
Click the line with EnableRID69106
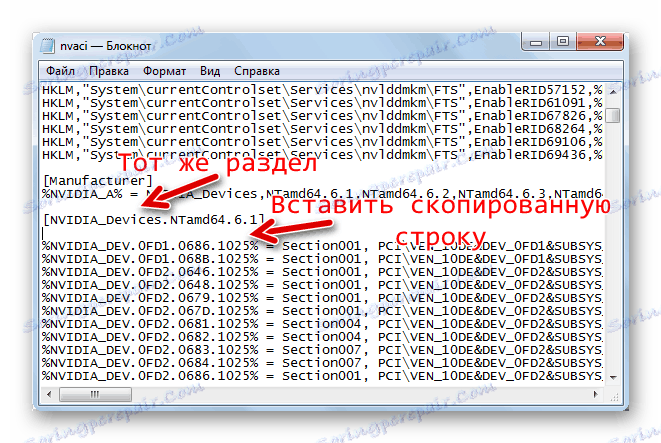click(322, 142)
